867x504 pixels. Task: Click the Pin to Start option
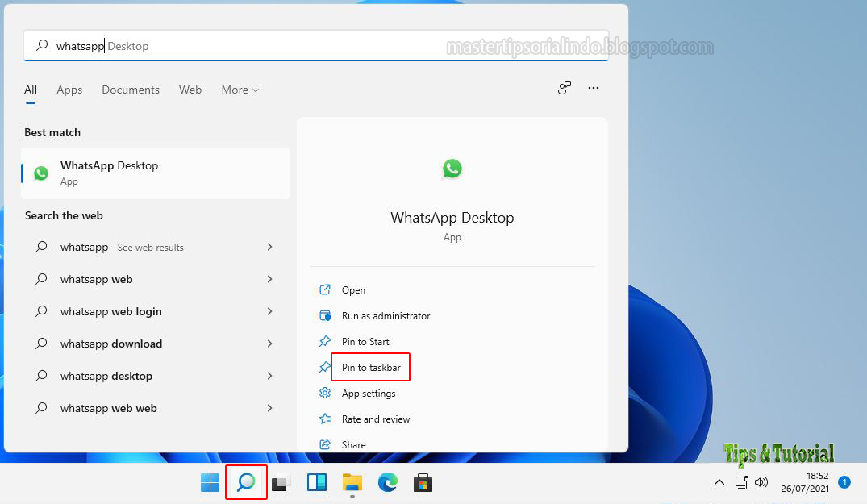tap(365, 341)
